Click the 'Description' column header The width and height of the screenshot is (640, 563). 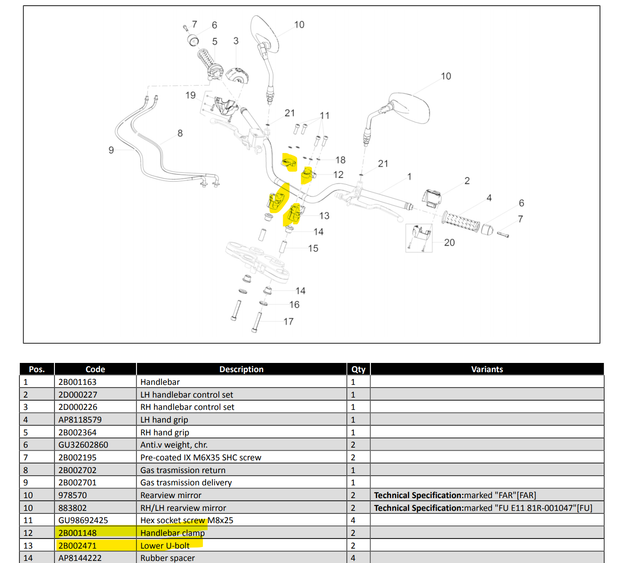click(241, 369)
